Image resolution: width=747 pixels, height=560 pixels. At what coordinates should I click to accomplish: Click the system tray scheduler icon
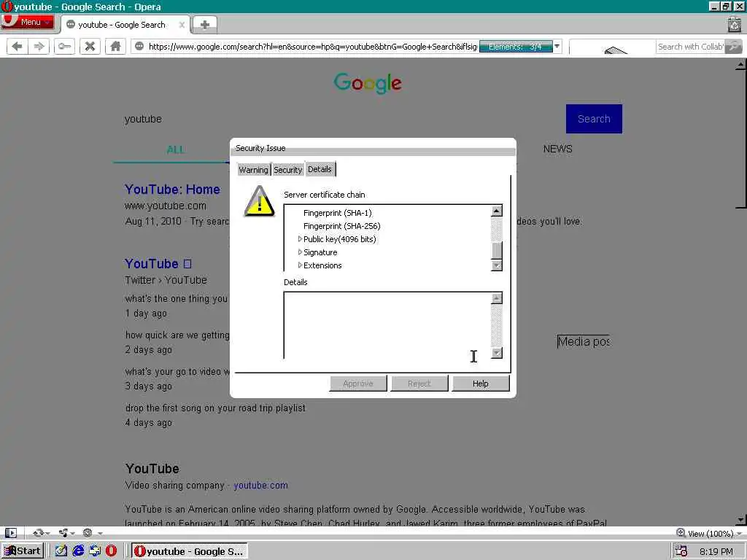click(681, 551)
